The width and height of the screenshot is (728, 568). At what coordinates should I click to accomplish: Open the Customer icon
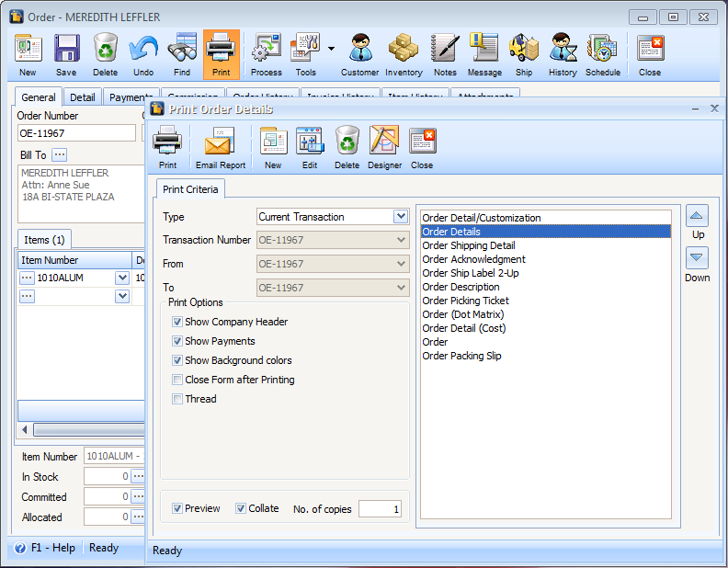tap(359, 54)
